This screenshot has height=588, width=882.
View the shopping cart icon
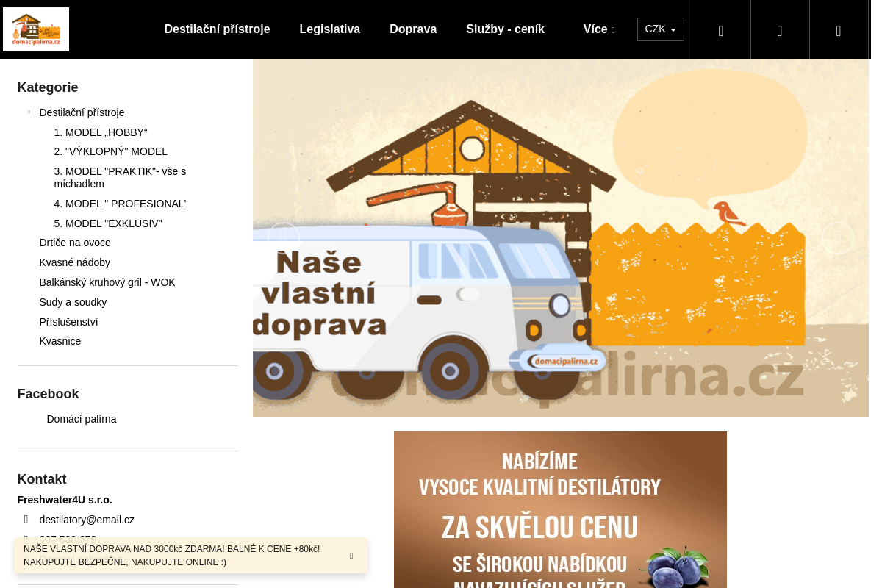point(839,29)
